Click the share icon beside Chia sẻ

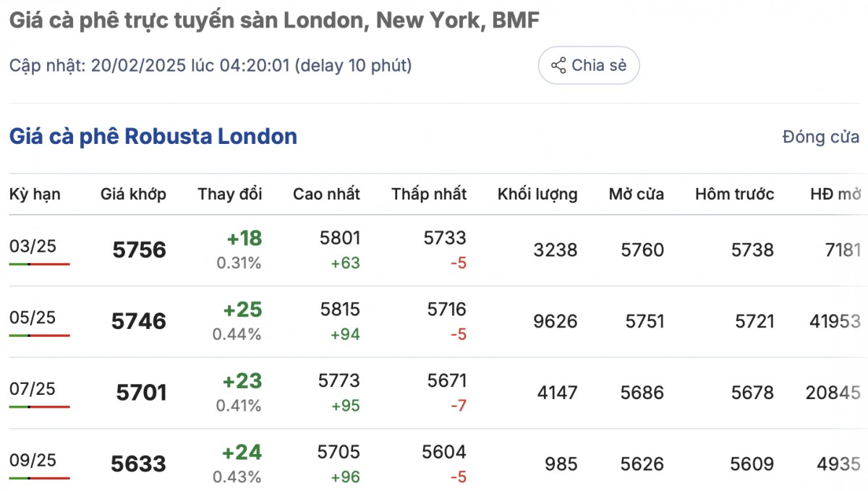pyautogui.click(x=558, y=66)
